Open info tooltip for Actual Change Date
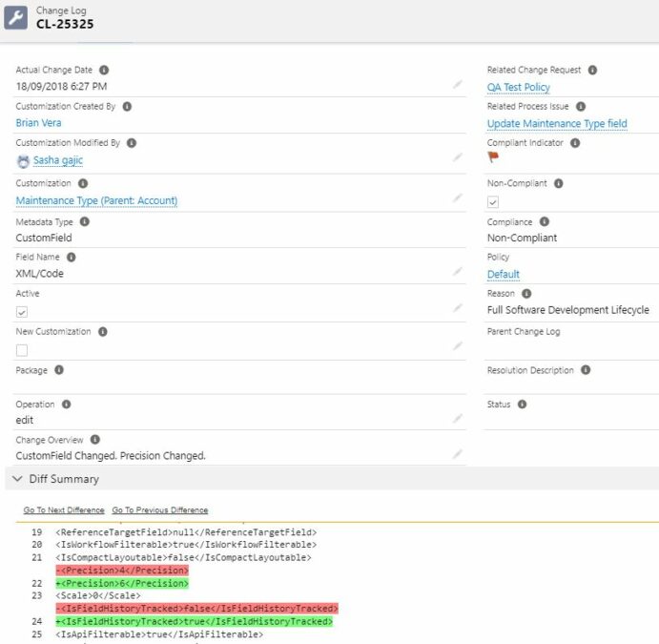This screenshot has width=659, height=644. pyautogui.click(x=104, y=70)
